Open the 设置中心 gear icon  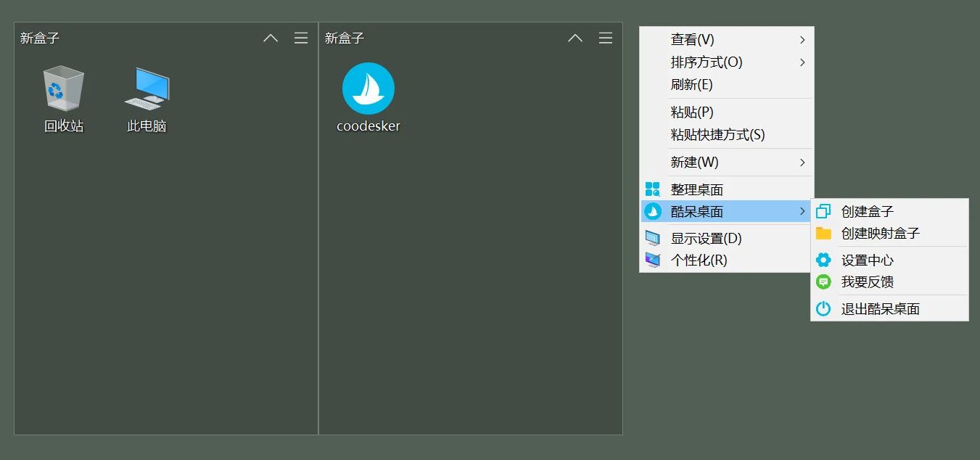click(x=823, y=259)
